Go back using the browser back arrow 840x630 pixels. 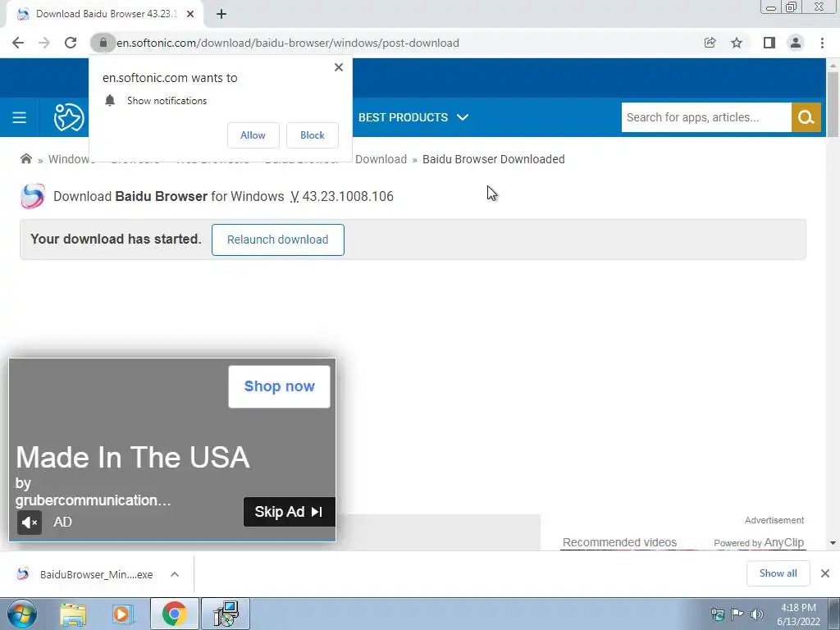(18, 43)
